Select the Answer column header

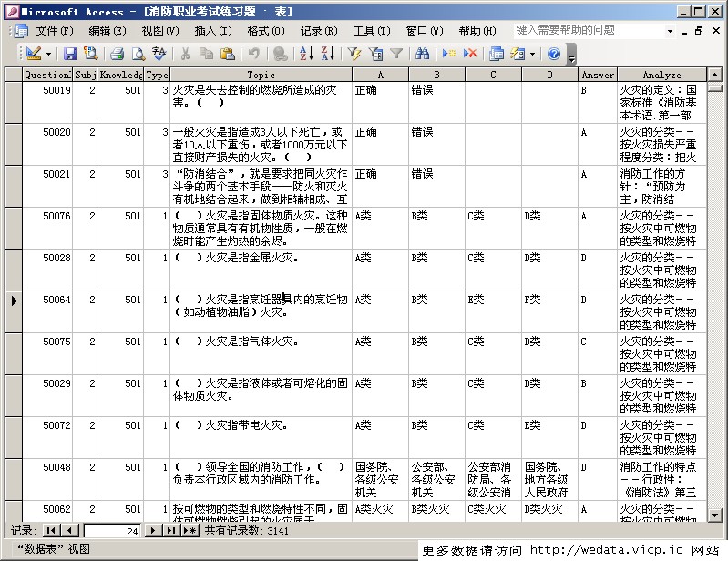(598, 75)
